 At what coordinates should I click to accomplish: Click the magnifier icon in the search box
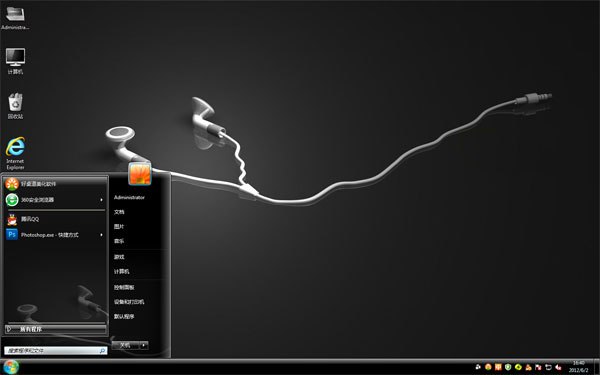coord(102,351)
